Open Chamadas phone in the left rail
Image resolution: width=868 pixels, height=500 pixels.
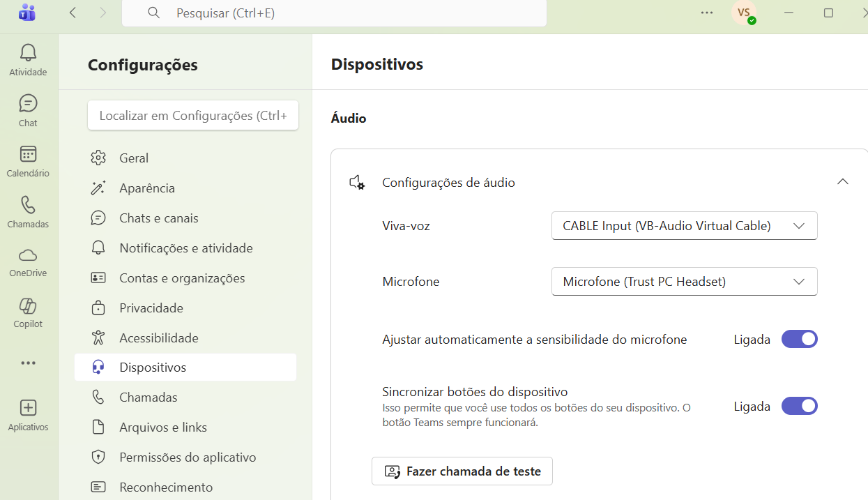[28, 212]
